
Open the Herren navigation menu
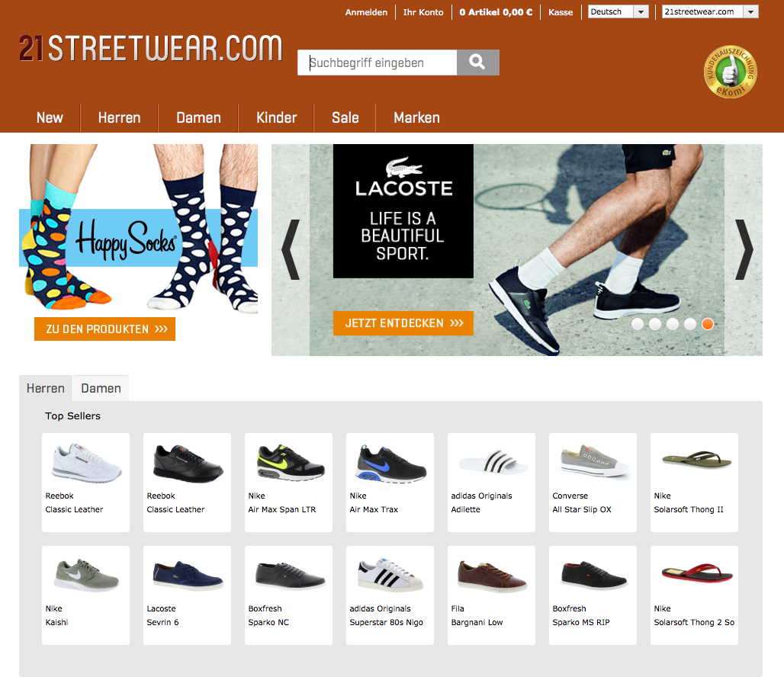119,118
